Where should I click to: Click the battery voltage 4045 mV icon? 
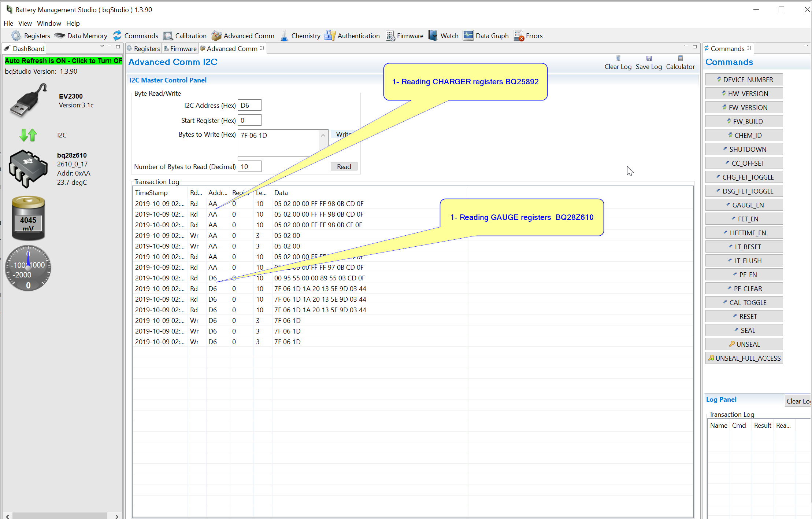[28, 218]
